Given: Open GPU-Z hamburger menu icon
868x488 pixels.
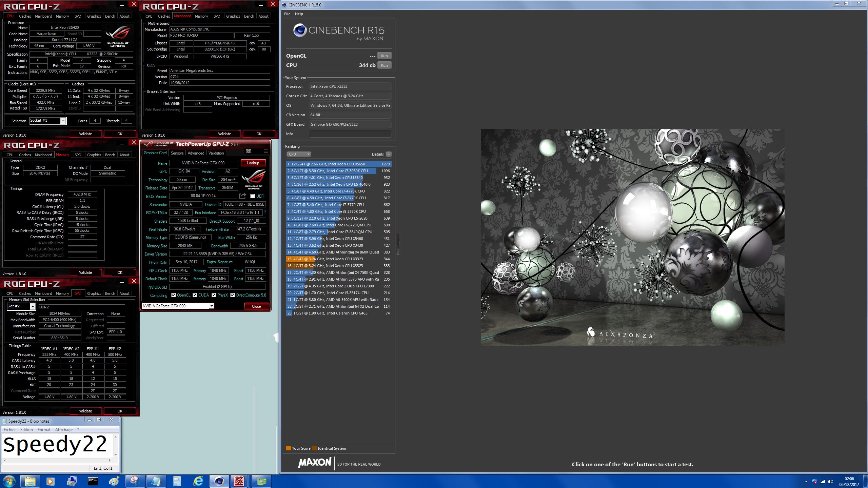Looking at the screenshot, I should tap(266, 151).
